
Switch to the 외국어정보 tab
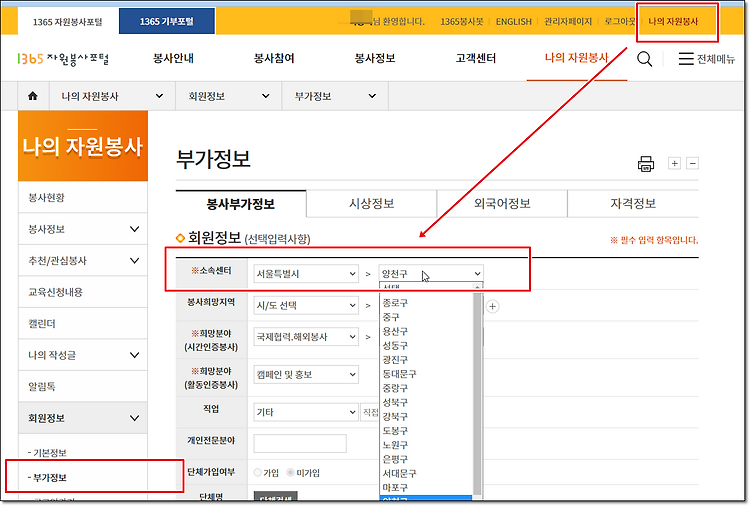click(x=502, y=204)
